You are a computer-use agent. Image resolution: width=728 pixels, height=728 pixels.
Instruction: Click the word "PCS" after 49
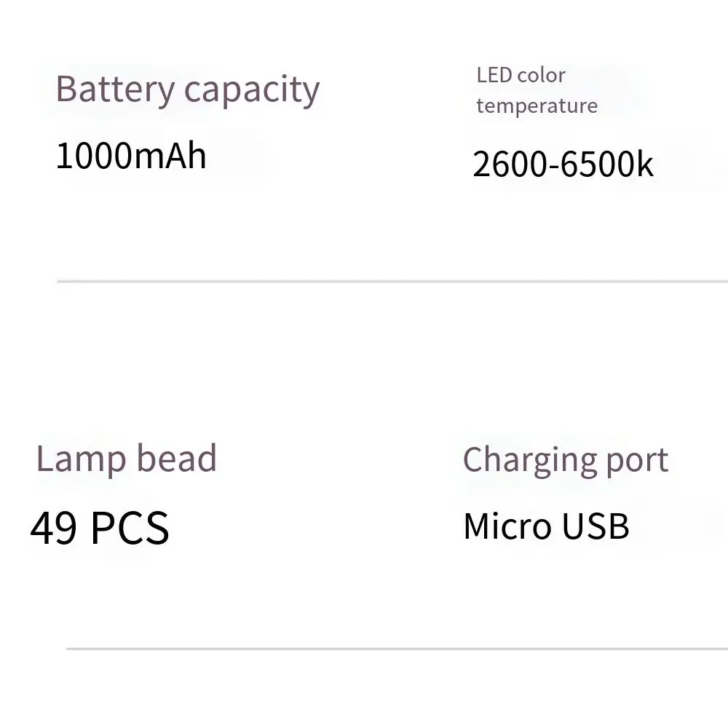pyautogui.click(x=130, y=528)
